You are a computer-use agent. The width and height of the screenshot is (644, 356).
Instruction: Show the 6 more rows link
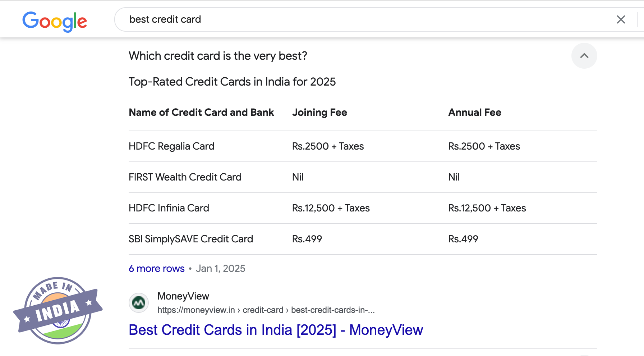(x=157, y=269)
